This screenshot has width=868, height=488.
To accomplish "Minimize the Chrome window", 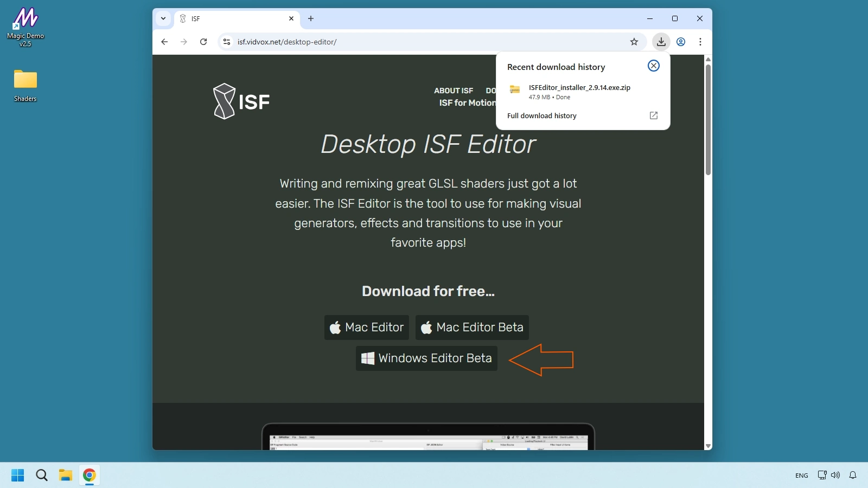I will 650,18.
